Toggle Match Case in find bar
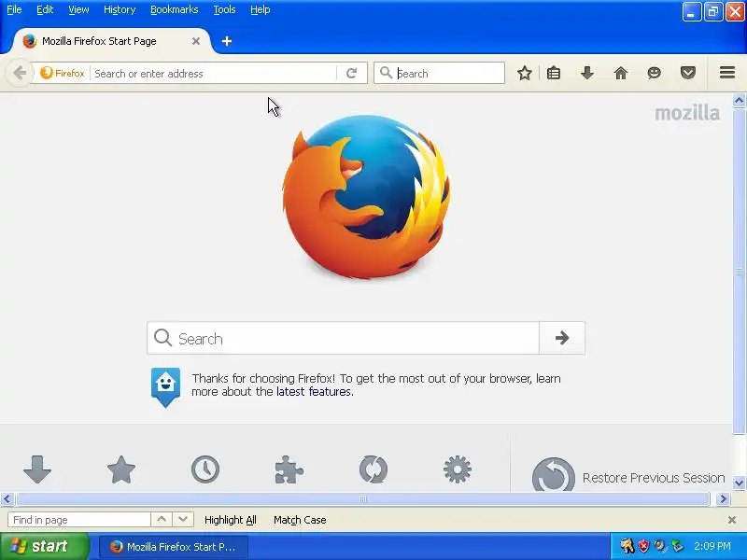This screenshot has height=560, width=747. coord(300,520)
